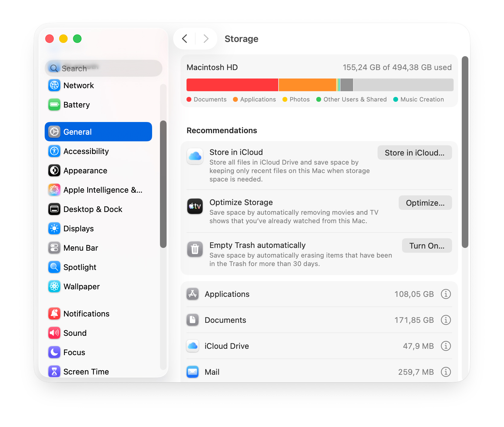Click the Macintosh HD disk name
The height and width of the screenshot is (427, 504).
pyautogui.click(x=212, y=67)
